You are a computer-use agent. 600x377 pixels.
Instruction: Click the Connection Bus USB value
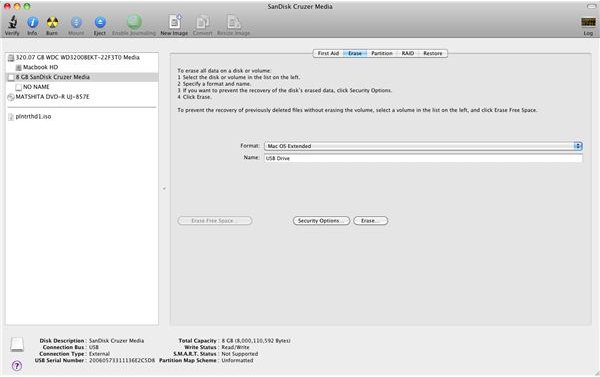coord(94,347)
